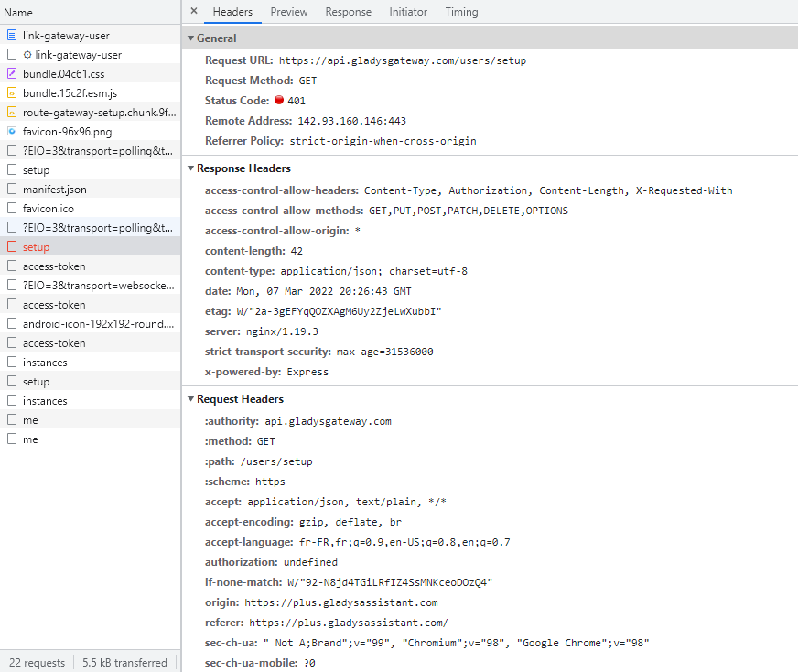Click the referer header value
Image resolution: width=798 pixels, height=672 pixels.
tap(349, 623)
